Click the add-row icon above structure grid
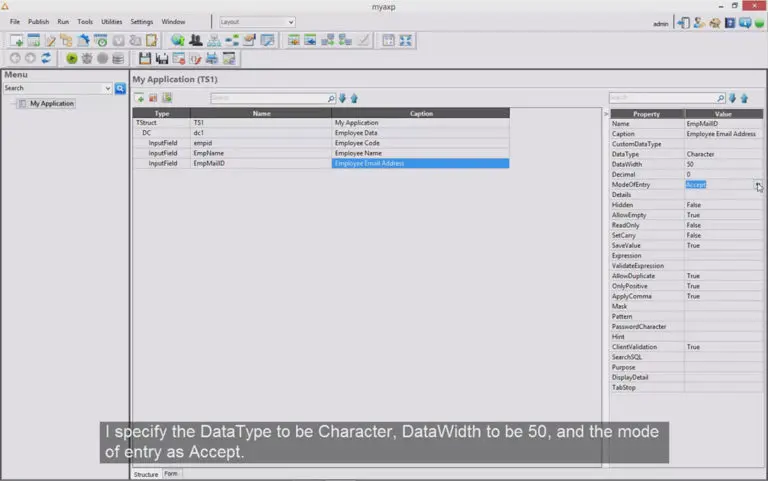This screenshot has width=768, height=481. pos(140,98)
